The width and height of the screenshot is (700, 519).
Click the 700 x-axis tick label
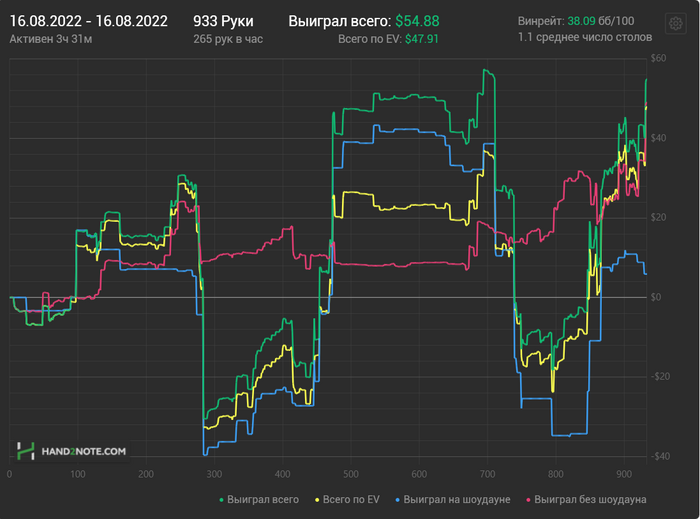(x=488, y=474)
